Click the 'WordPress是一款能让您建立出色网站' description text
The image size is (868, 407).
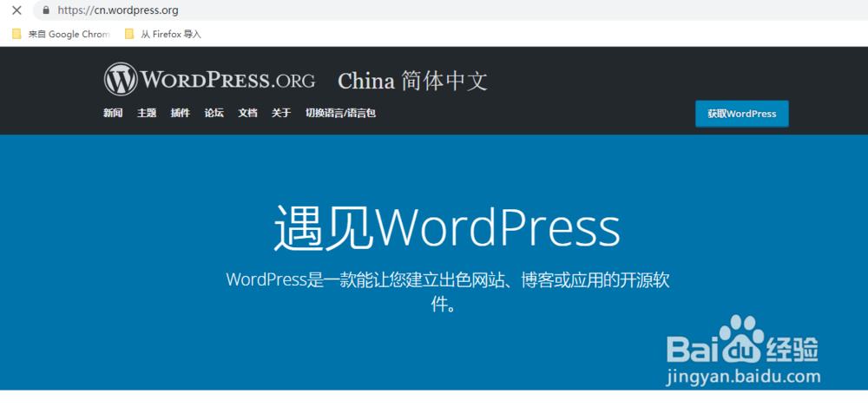point(448,292)
